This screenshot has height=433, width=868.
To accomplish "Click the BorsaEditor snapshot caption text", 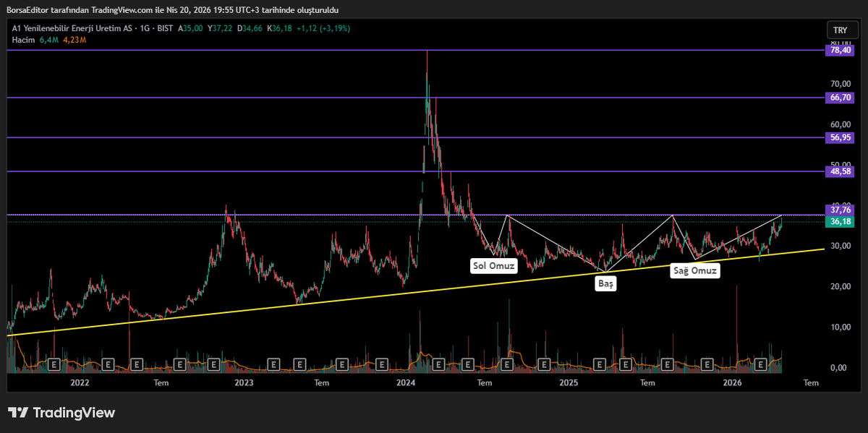I will click(x=173, y=10).
